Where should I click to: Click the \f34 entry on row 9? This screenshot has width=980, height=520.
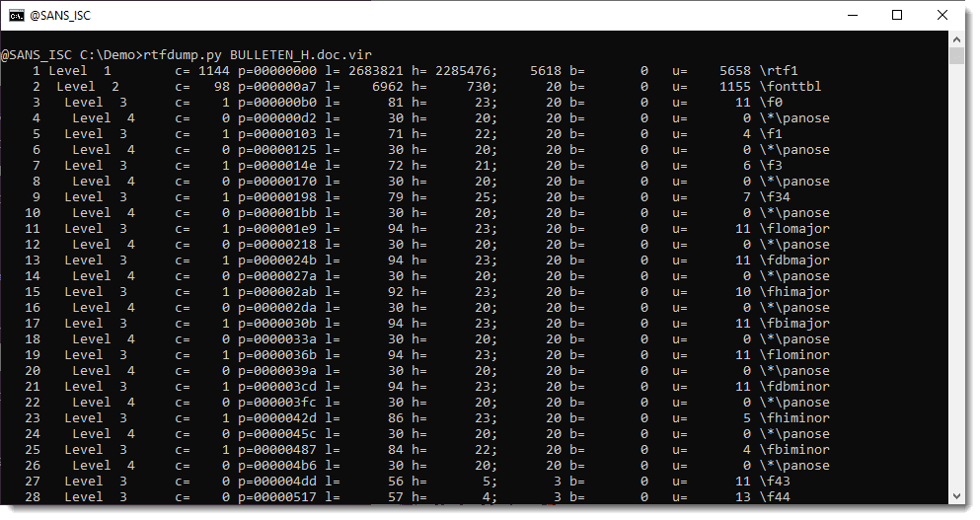(775, 197)
